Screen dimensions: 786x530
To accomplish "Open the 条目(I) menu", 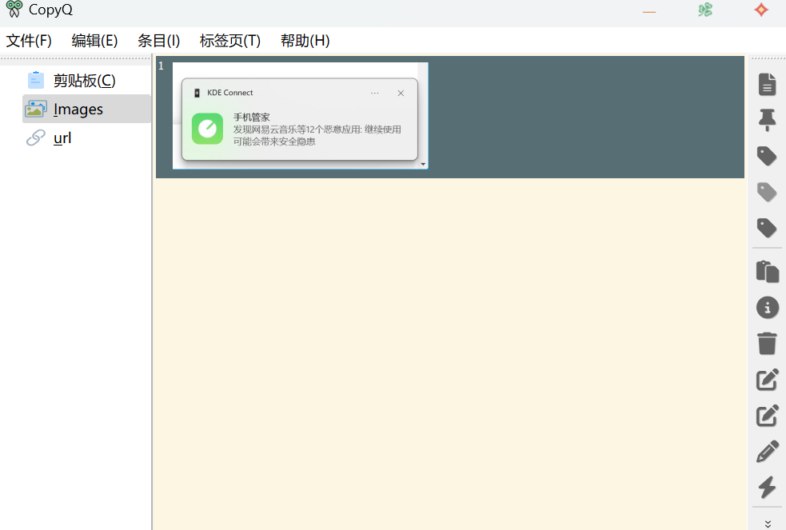I will click(158, 41).
